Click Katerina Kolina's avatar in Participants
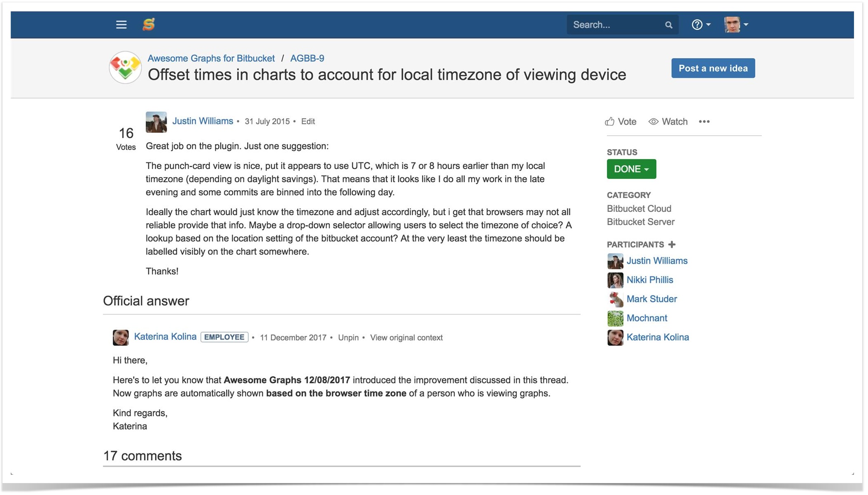 pyautogui.click(x=615, y=338)
